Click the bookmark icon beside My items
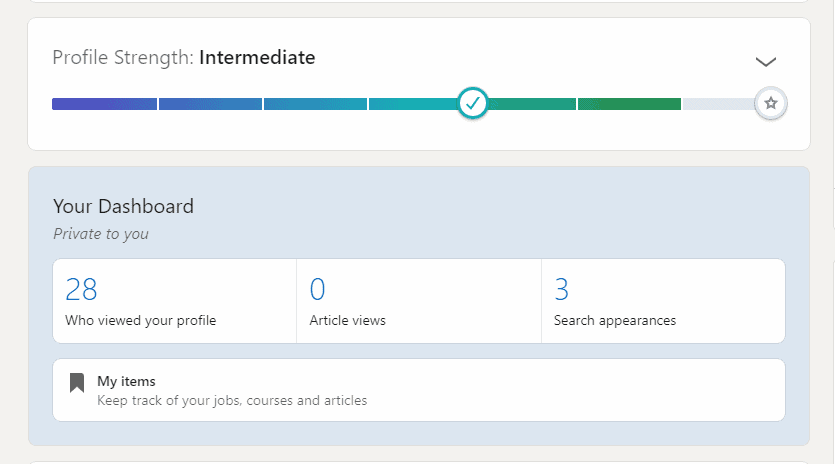This screenshot has width=835, height=464. coord(77,383)
